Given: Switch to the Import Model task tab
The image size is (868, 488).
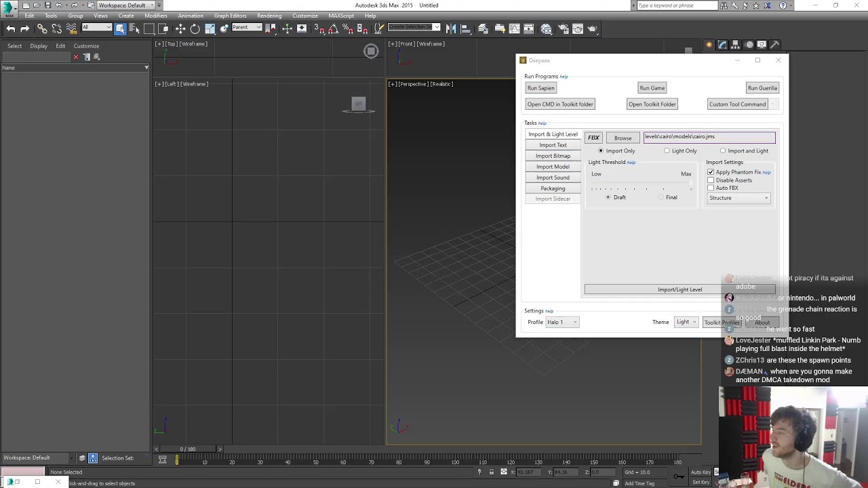Looking at the screenshot, I should tap(553, 167).
